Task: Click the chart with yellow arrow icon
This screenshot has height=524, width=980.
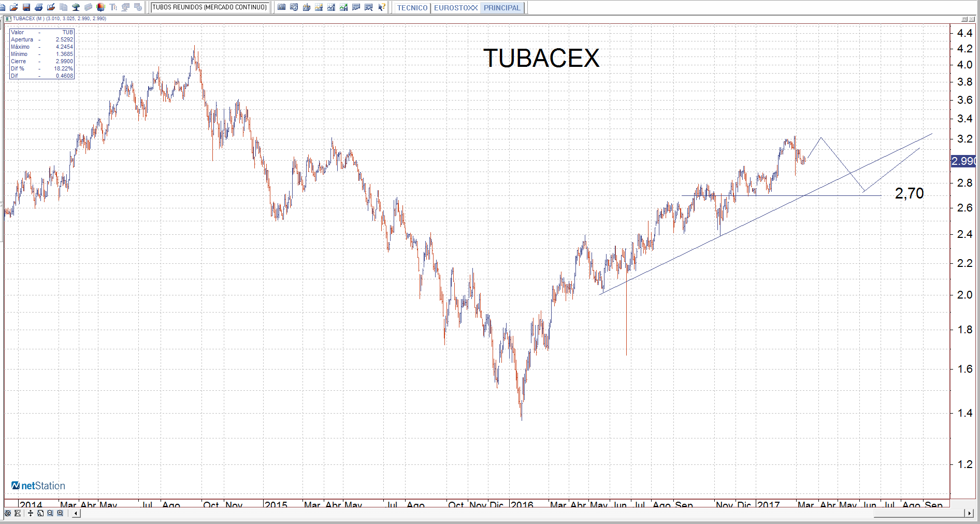Action: 319,7
